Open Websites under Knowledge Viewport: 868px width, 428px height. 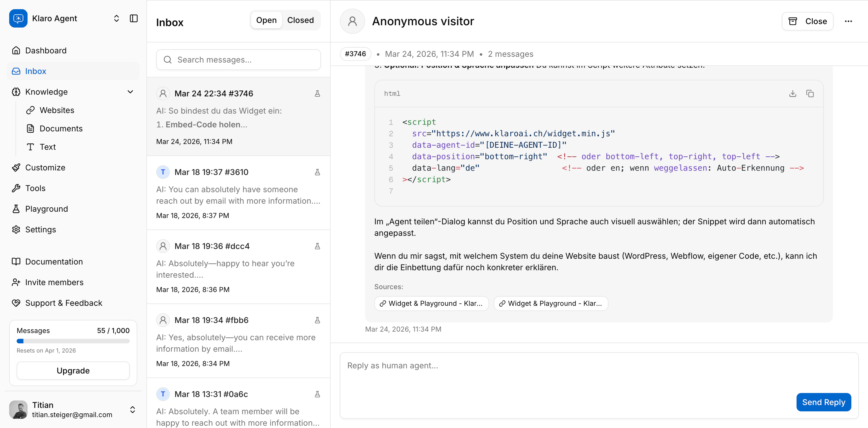[x=57, y=110]
